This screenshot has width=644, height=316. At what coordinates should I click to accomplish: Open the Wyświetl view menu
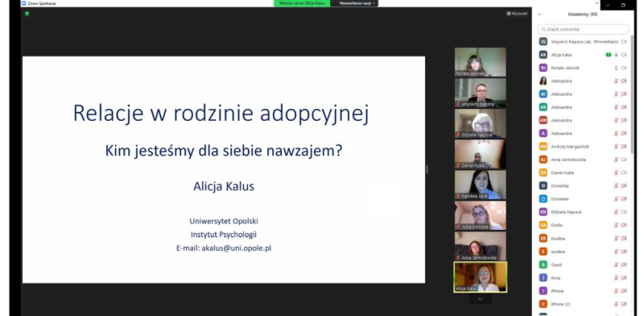pos(517,14)
